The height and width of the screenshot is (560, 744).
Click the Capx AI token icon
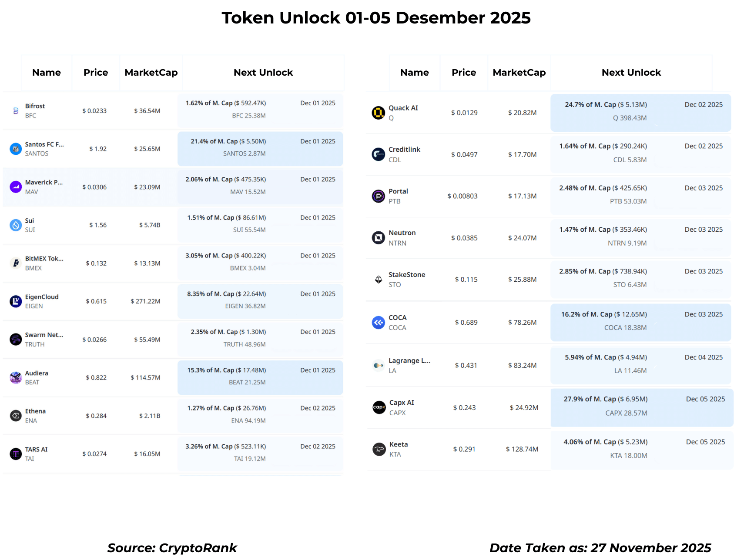pyautogui.click(x=379, y=407)
